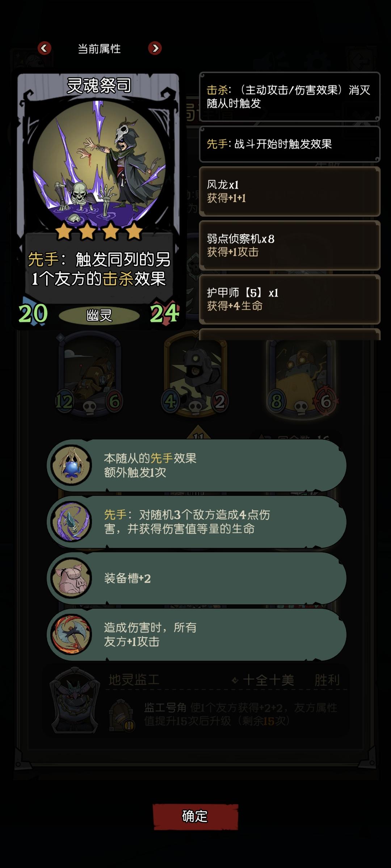Click the left arrow beside 当前属性
The width and height of the screenshot is (391, 868).
pos(45,48)
